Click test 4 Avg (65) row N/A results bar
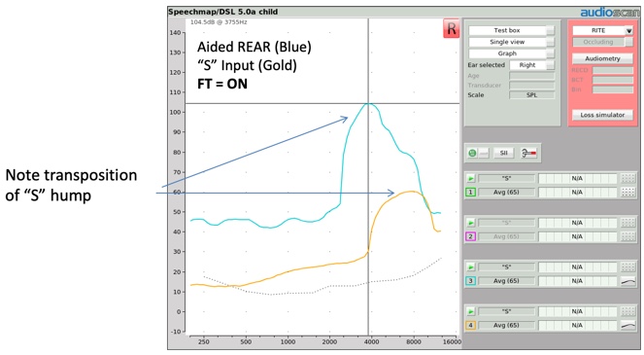Viewport: 644px width, 355px height. click(x=577, y=326)
